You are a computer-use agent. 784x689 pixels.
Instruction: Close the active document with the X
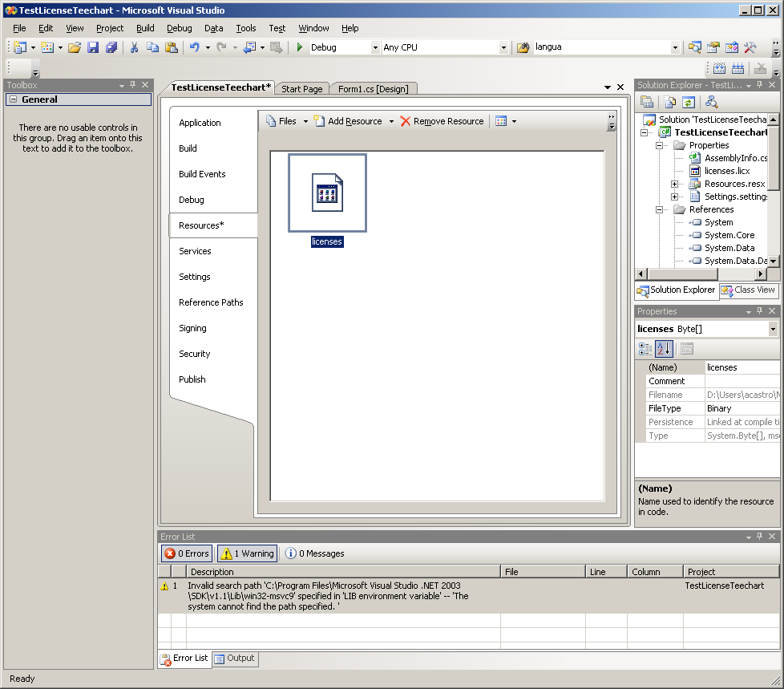click(620, 87)
